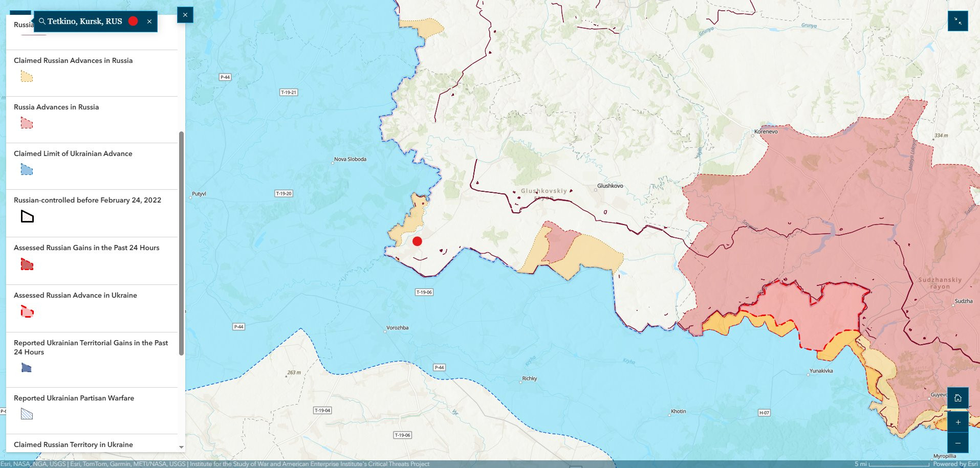The height and width of the screenshot is (468, 980).
Task: Click the Putyvl label on map
Action: (x=199, y=194)
